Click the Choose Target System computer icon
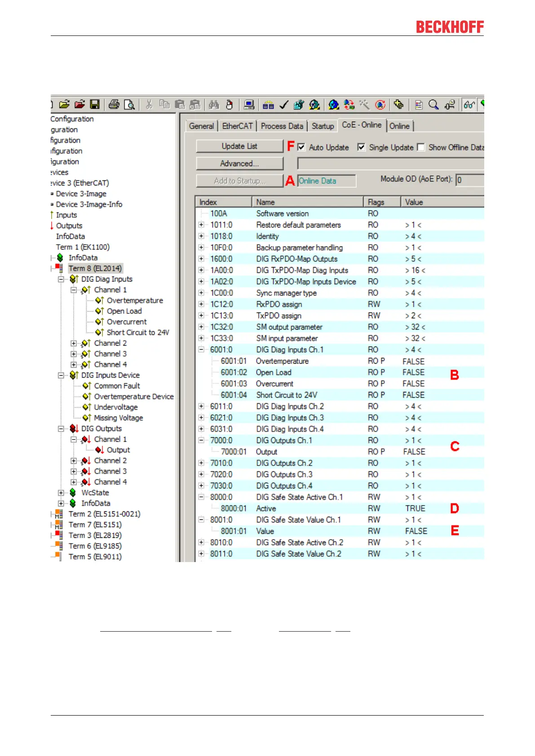The image size is (535, 756). pos(249,105)
